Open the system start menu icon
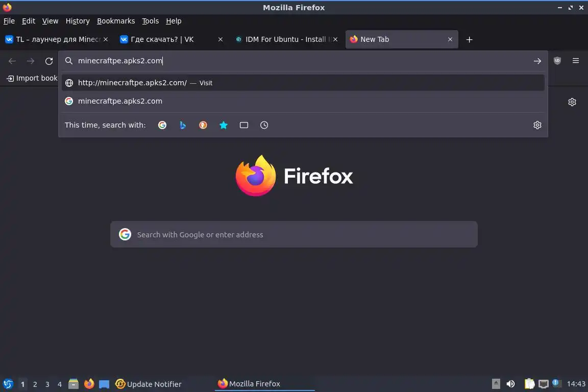 [x=8, y=384]
